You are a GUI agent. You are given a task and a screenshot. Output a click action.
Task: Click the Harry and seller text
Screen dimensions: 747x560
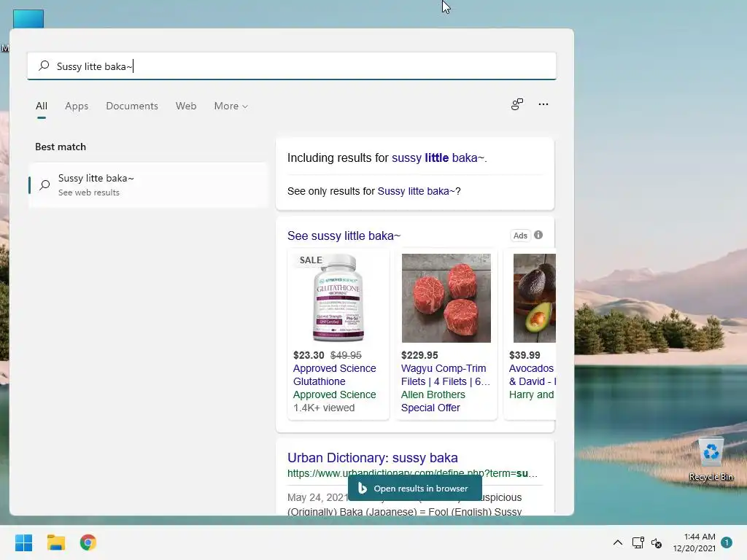click(x=531, y=394)
